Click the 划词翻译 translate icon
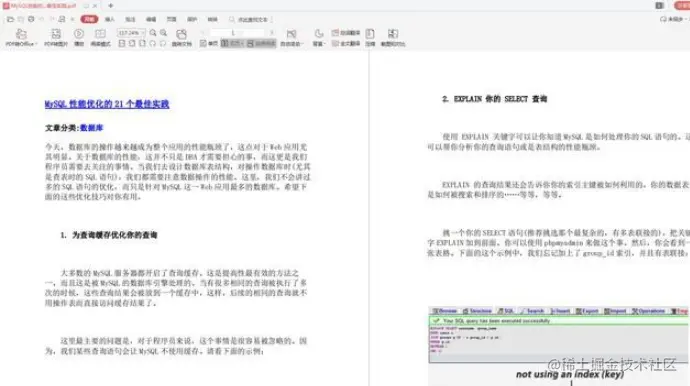 tap(335, 33)
